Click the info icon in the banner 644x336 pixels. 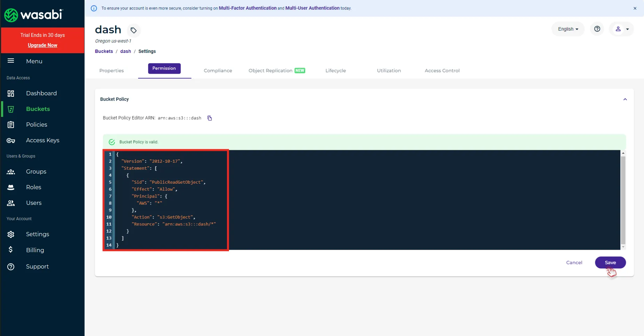coord(94,8)
